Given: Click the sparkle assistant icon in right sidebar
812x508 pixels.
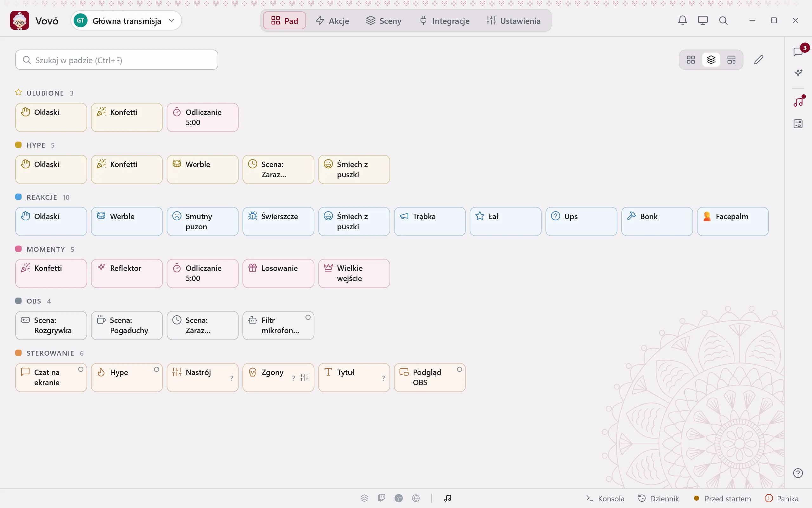Looking at the screenshot, I should 798,73.
